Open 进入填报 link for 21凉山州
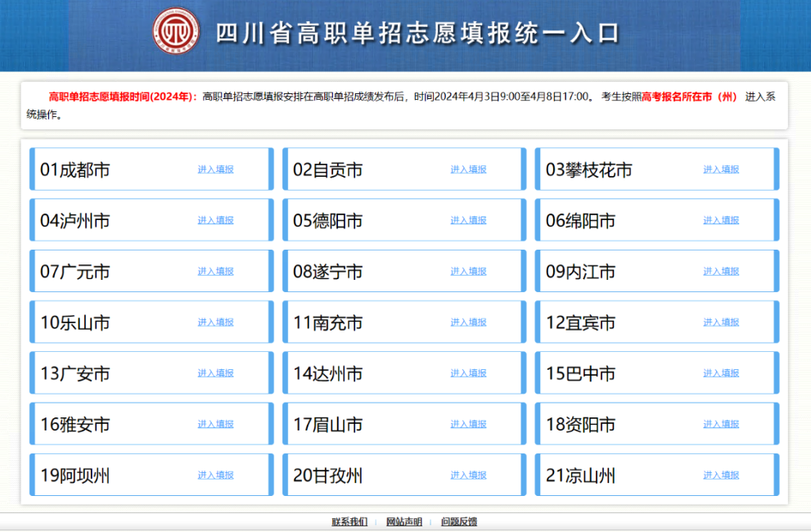Screen dimensions: 811x532 point(721,475)
